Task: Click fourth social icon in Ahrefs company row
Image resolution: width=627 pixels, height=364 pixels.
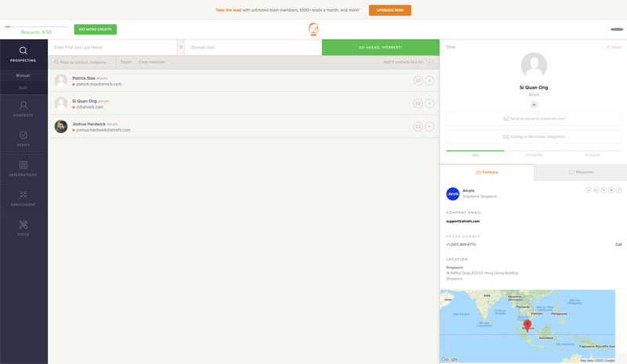Action: (x=611, y=190)
